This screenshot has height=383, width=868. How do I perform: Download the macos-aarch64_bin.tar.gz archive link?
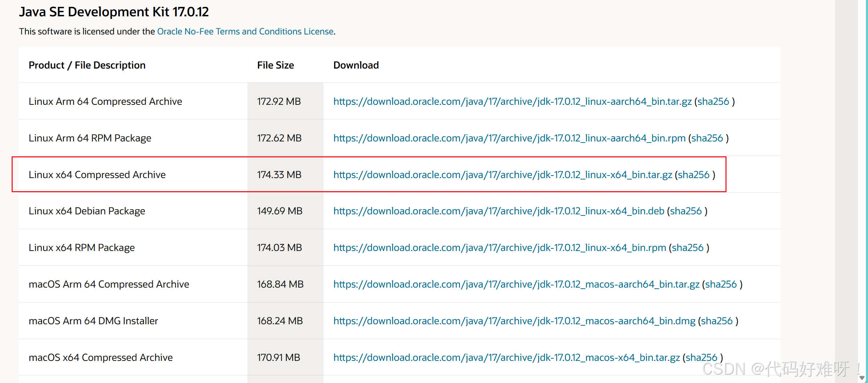(x=517, y=284)
